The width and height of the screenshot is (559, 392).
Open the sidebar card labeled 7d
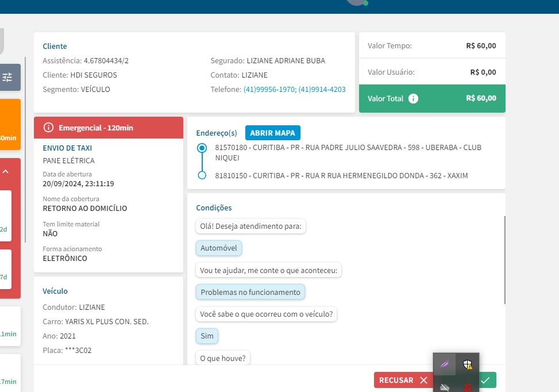pos(5,269)
